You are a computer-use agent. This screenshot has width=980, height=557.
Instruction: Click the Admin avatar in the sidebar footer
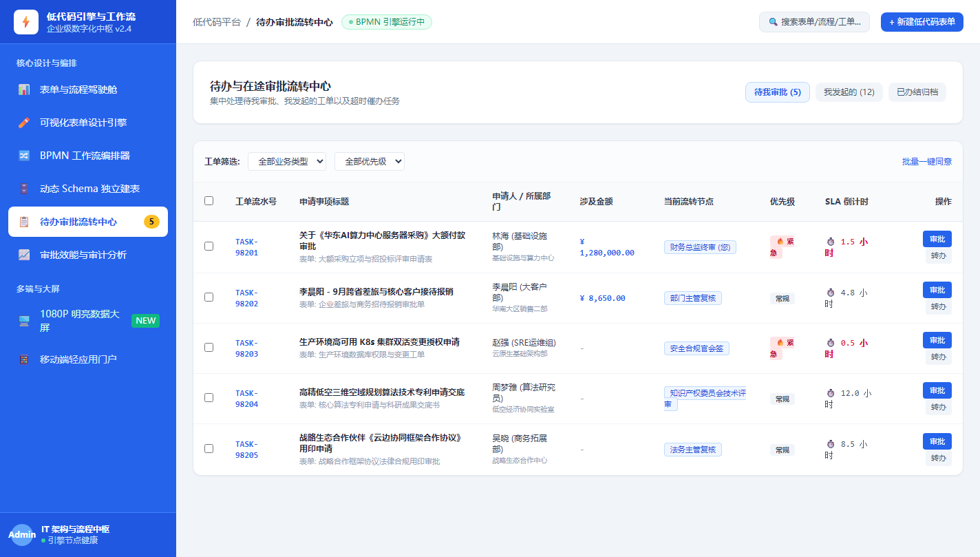coord(22,535)
